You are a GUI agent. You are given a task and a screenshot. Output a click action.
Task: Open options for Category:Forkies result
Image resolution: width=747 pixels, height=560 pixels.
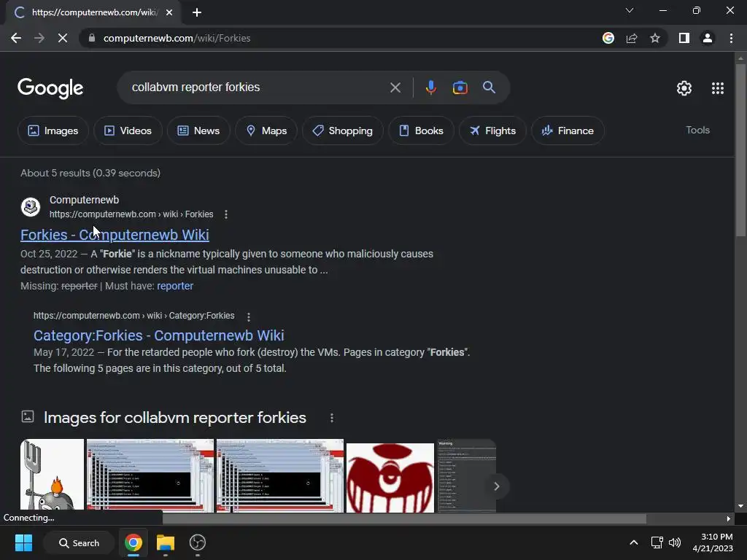point(249,316)
